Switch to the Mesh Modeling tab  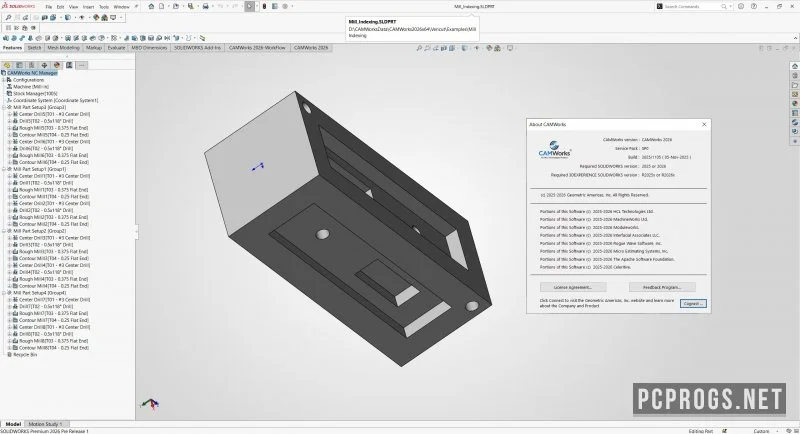click(x=63, y=48)
